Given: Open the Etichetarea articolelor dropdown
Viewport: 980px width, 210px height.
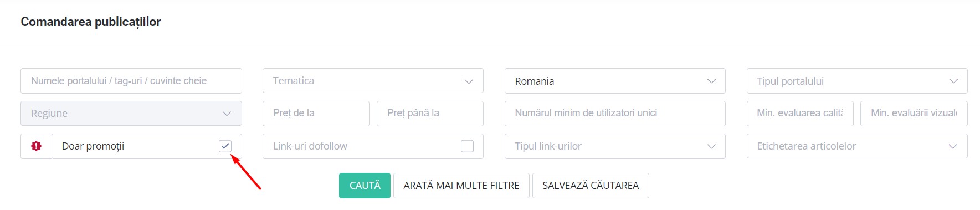Looking at the screenshot, I should (x=857, y=146).
